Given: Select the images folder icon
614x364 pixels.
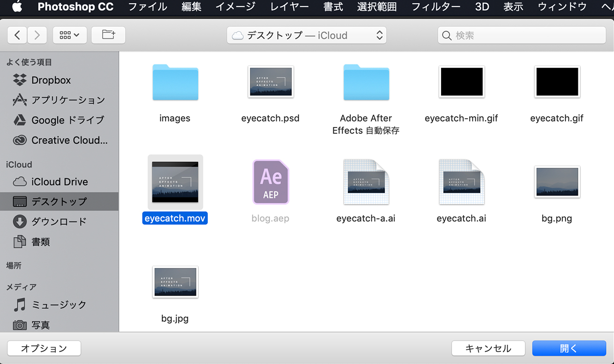Looking at the screenshot, I should pyautogui.click(x=175, y=82).
